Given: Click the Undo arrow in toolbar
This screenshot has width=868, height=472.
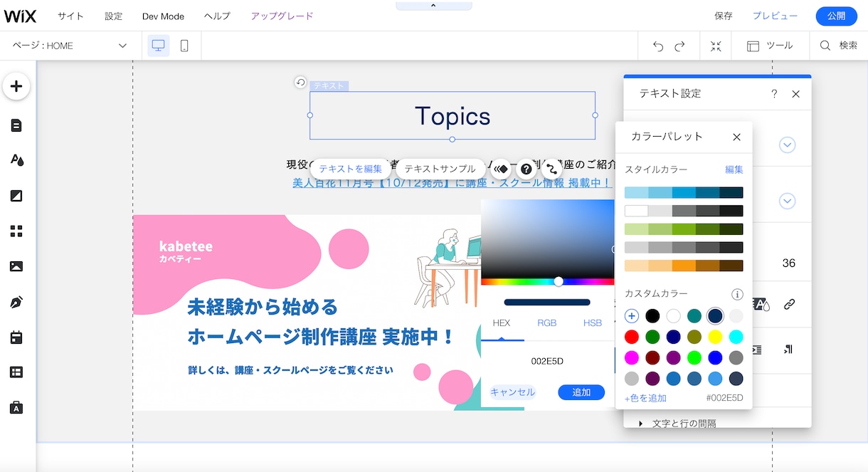Looking at the screenshot, I should (658, 46).
